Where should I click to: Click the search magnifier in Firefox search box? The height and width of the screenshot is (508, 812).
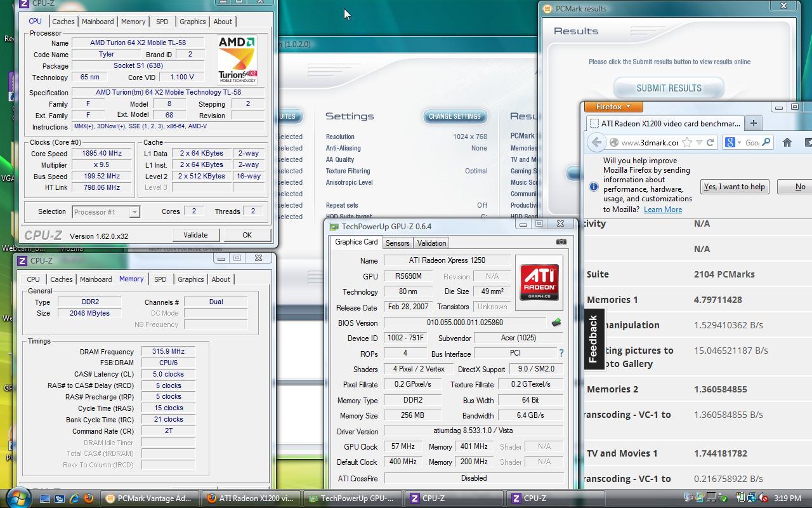tap(766, 142)
